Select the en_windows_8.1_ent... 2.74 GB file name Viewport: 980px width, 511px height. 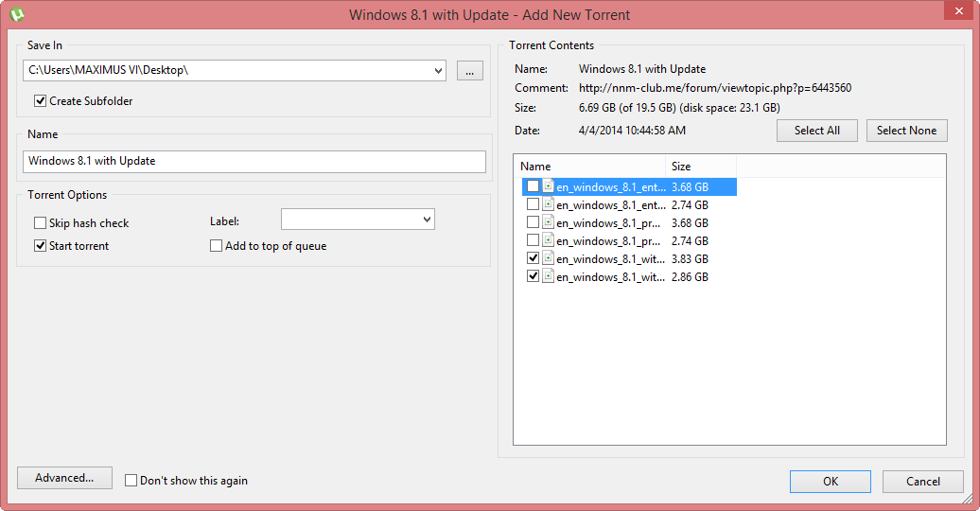point(611,205)
